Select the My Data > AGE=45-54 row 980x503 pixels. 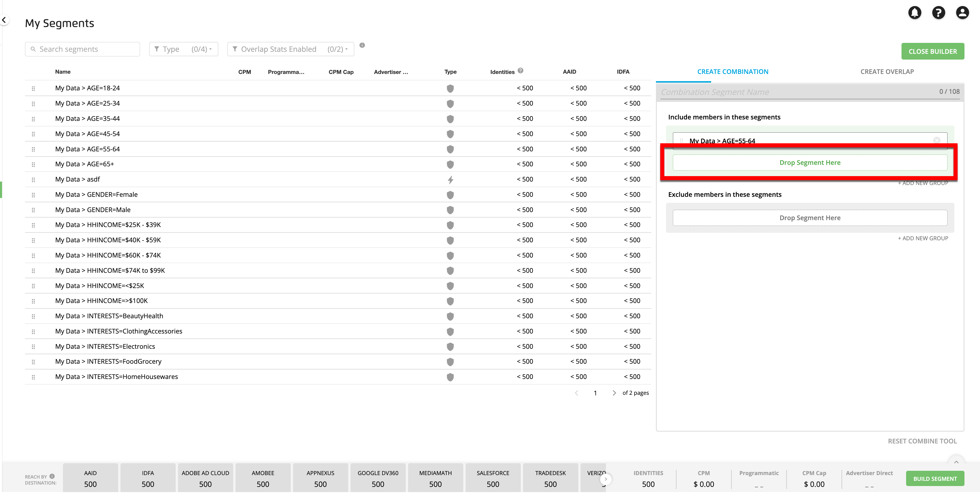click(x=338, y=134)
